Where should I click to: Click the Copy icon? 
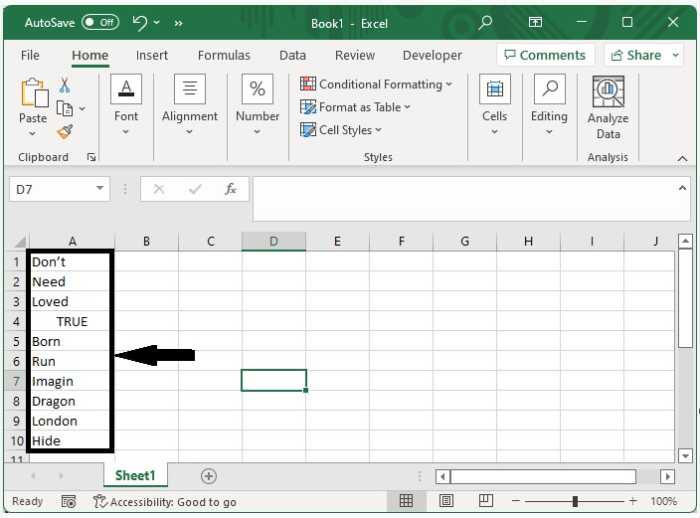(65, 109)
